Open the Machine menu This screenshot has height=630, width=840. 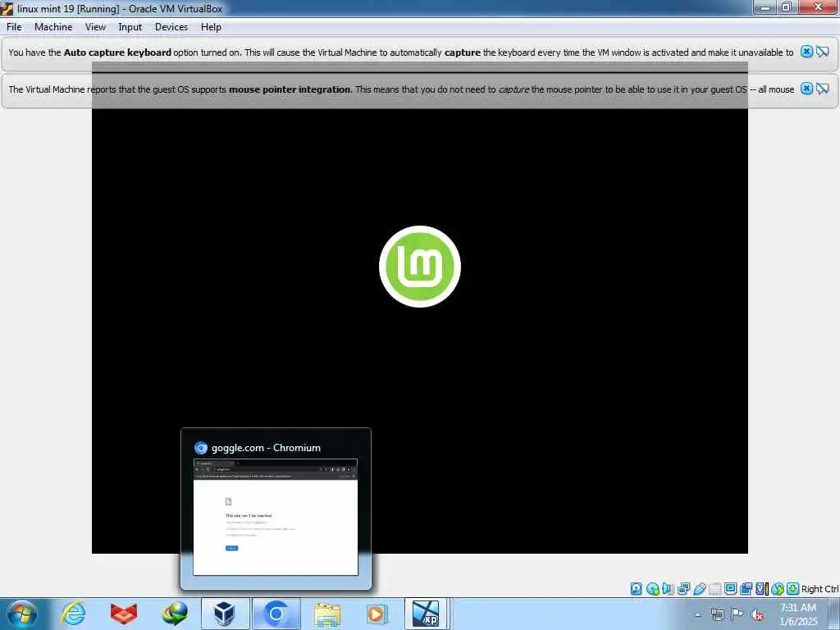point(53,27)
